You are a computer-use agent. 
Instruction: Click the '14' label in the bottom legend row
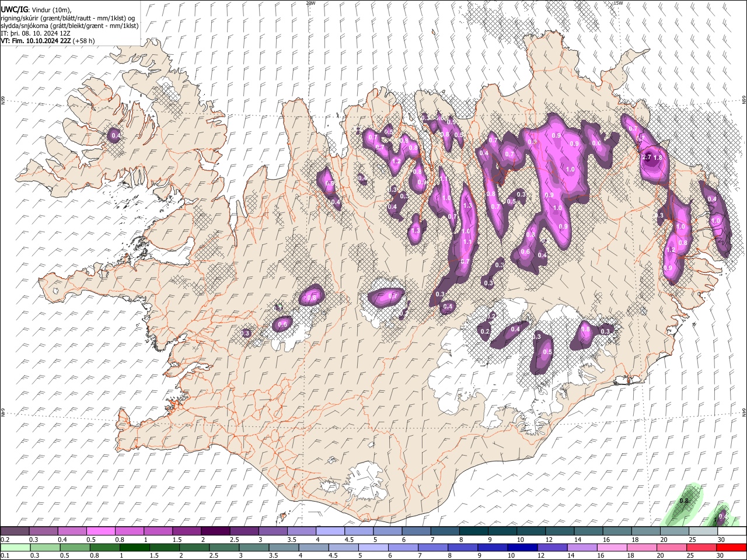tap(571, 555)
